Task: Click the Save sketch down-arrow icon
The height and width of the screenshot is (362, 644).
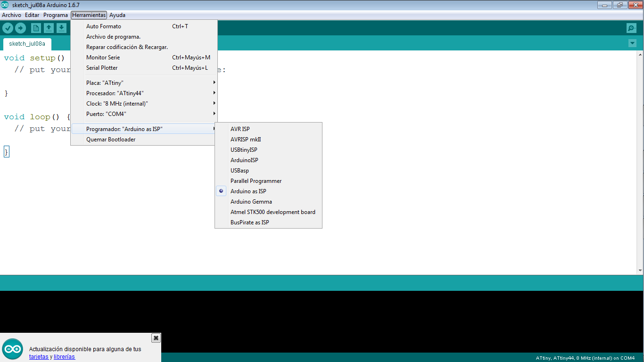Action: click(x=61, y=28)
